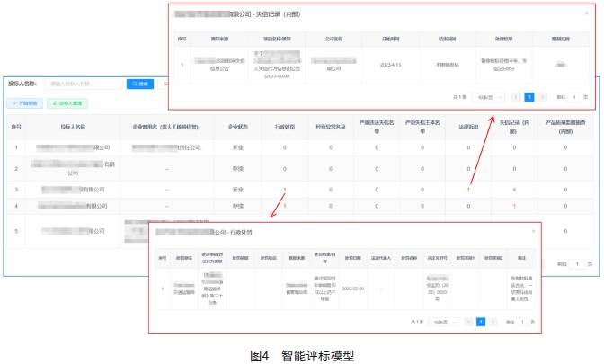Click the 不限制投标 cell in 失信记录 dialog

[448, 65]
